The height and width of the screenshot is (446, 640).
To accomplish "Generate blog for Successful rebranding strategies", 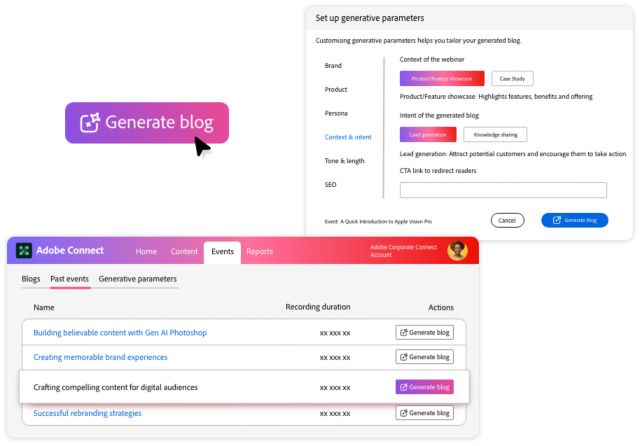I will pos(425,412).
